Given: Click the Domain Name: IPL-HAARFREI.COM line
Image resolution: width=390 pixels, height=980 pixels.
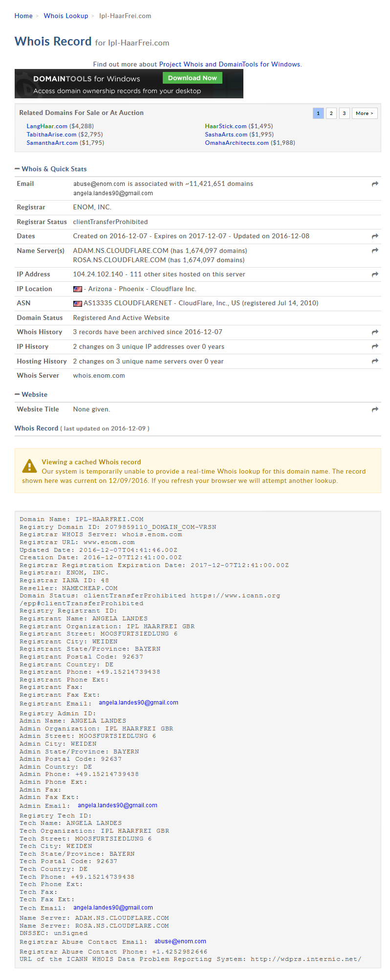Looking at the screenshot, I should [x=82, y=519].
